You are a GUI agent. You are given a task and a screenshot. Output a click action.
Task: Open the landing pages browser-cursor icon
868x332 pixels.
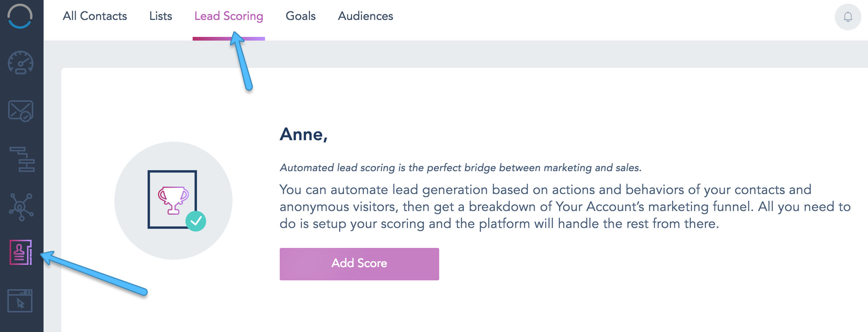20,301
